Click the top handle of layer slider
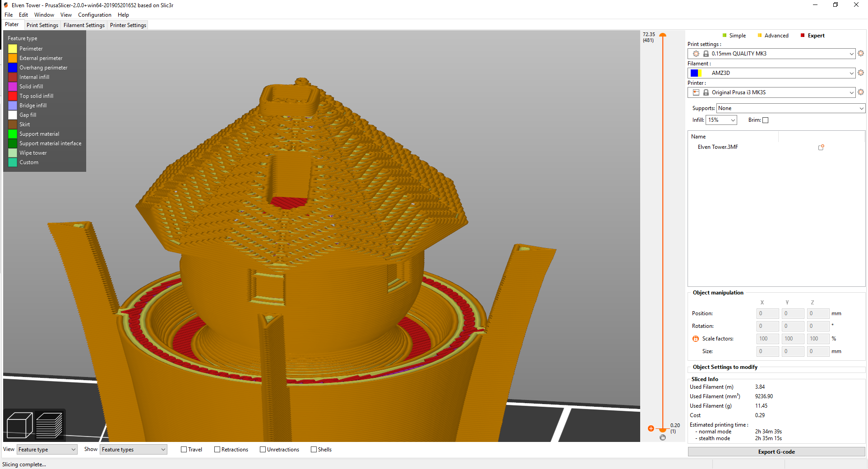The image size is (868, 469). [663, 35]
